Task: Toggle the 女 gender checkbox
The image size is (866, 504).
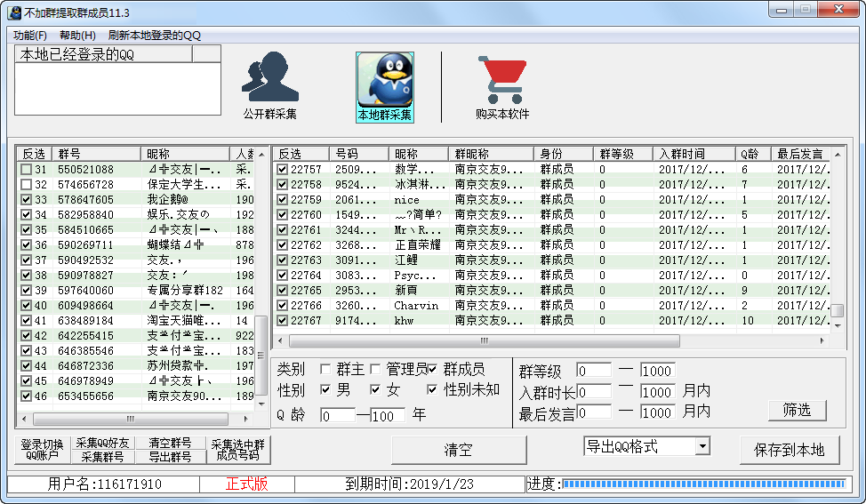Action: click(x=375, y=389)
